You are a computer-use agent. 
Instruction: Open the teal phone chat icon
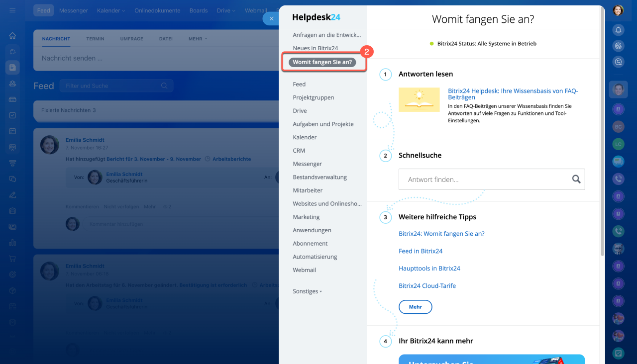pyautogui.click(x=618, y=231)
